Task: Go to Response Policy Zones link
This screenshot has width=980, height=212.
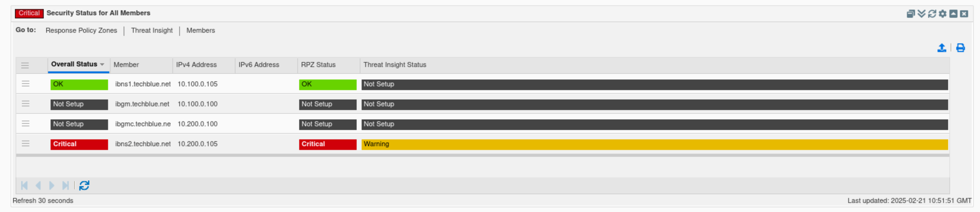Action: pos(81,30)
